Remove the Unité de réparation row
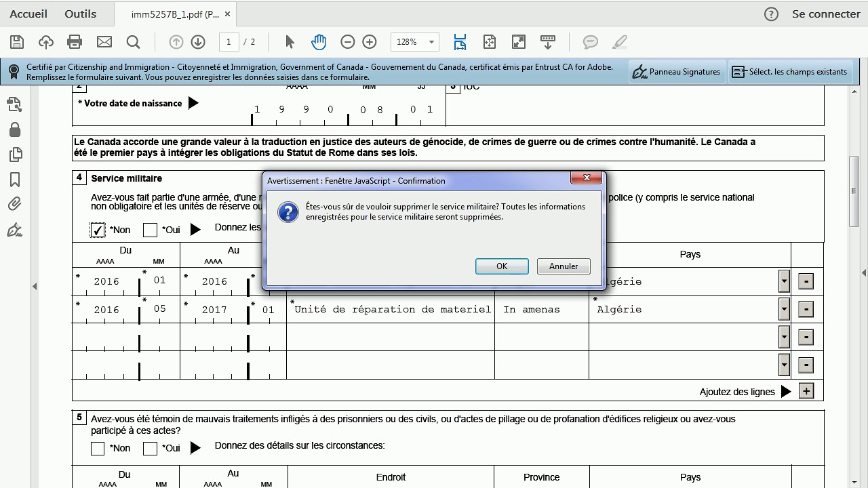Screen dimensions: 868x488 pyautogui.click(x=806, y=309)
